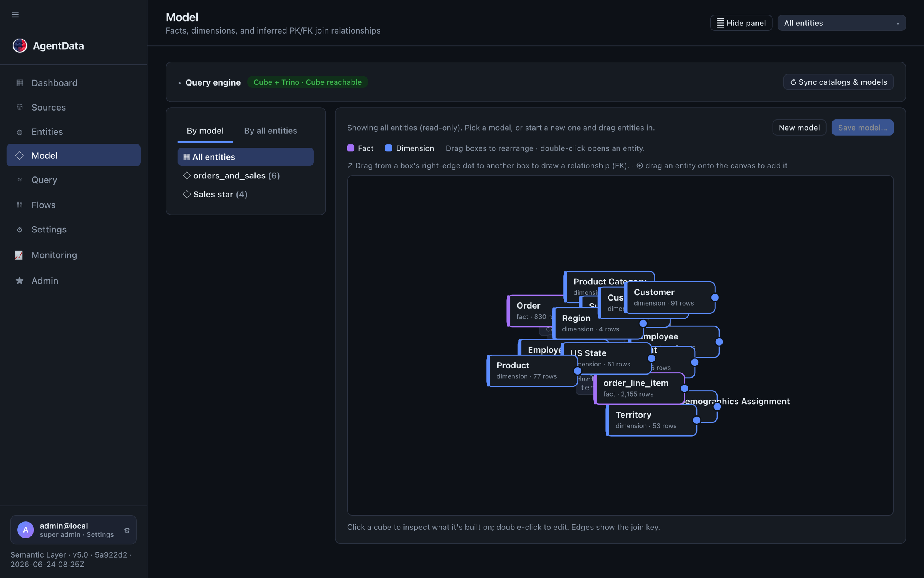Viewport: 924px width, 578px height.
Task: Select the Territory dimension box
Action: pos(651,420)
